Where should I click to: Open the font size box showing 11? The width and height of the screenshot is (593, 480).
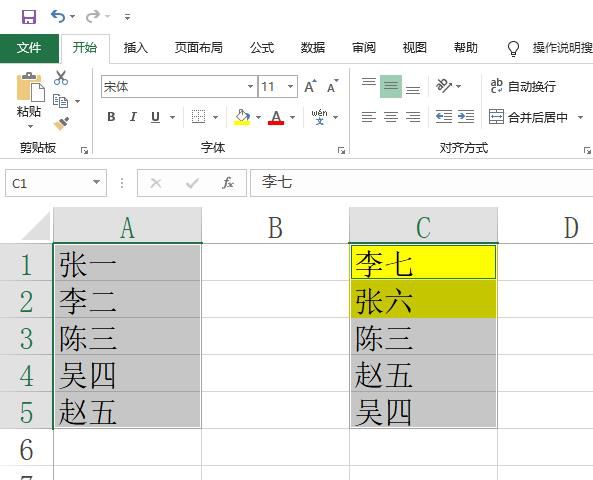pyautogui.click(x=278, y=87)
